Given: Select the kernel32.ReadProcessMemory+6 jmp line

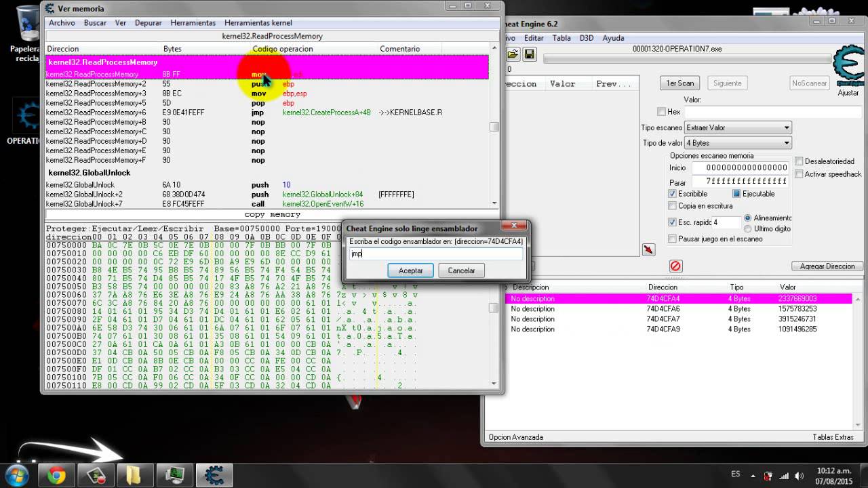Looking at the screenshot, I should [x=267, y=113].
